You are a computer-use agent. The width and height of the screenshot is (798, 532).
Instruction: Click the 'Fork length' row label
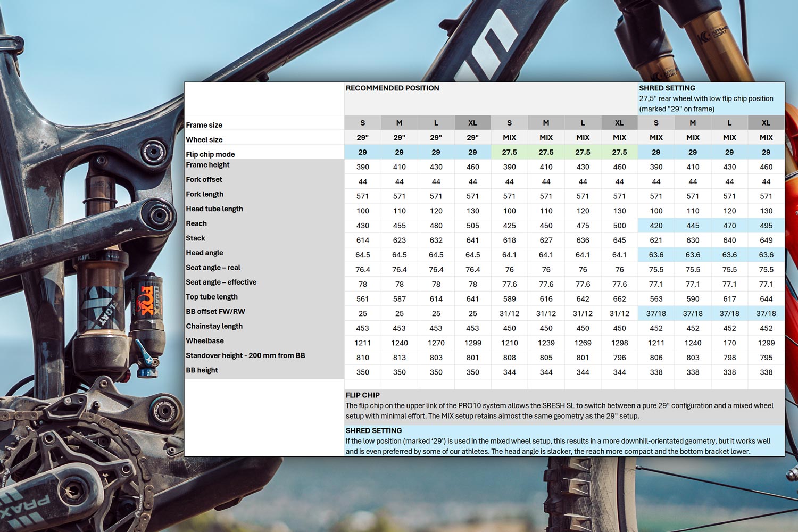205,194
